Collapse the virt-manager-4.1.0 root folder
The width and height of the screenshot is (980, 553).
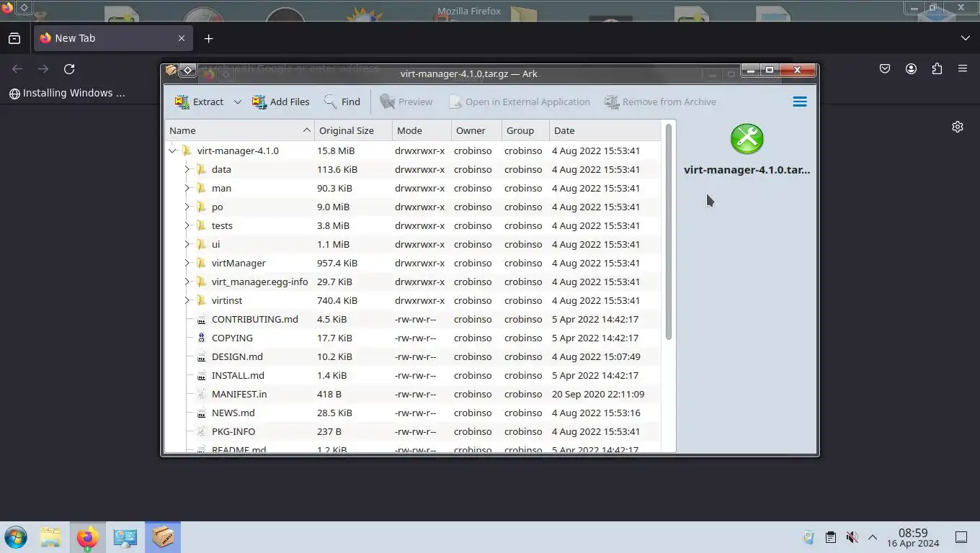pos(173,150)
